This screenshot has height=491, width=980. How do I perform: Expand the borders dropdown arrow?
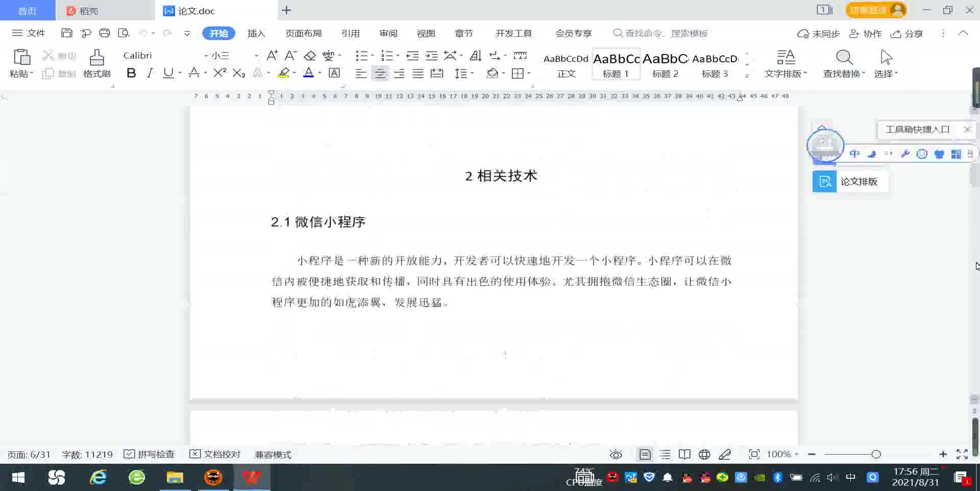click(x=529, y=73)
